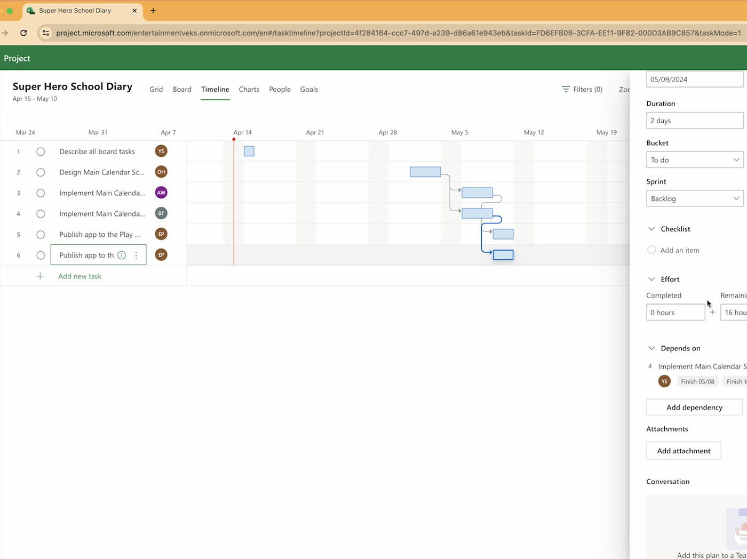Click the finish date field 05/09/2024

695,79
